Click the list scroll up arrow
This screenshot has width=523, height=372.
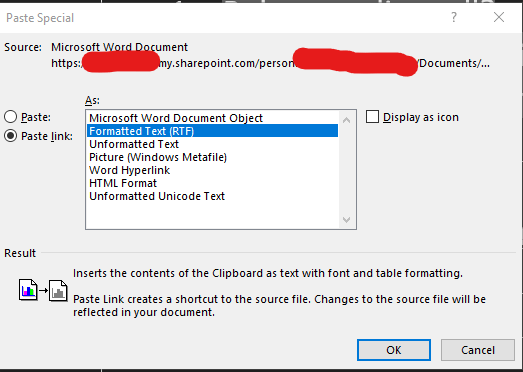[347, 120]
